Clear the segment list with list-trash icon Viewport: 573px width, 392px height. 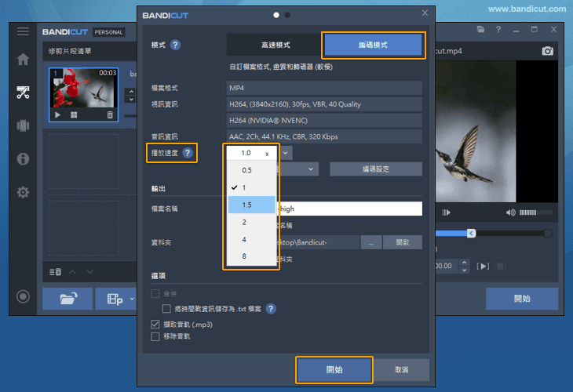55,272
